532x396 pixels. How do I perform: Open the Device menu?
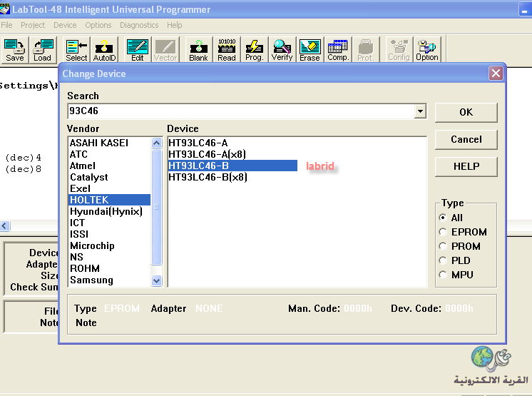coord(65,25)
